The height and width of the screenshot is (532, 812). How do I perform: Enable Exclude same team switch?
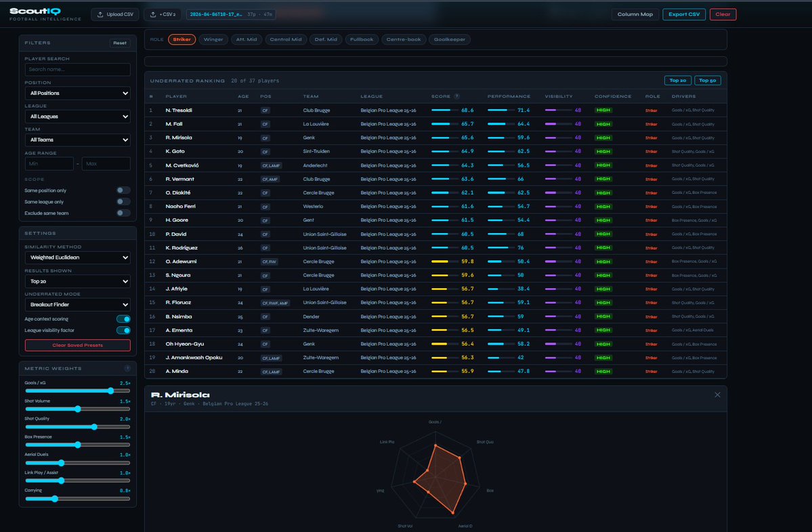coord(123,213)
